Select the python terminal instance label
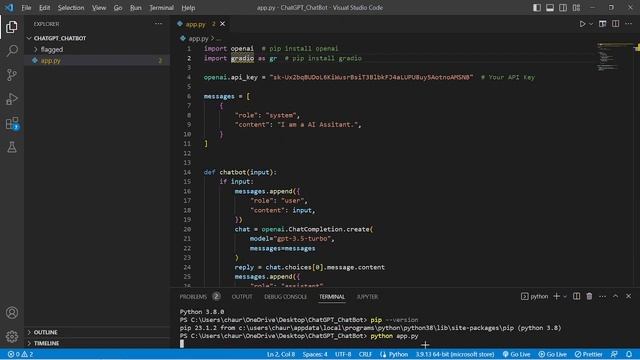Image resolution: width=640 pixels, height=360 pixels. coord(534,296)
